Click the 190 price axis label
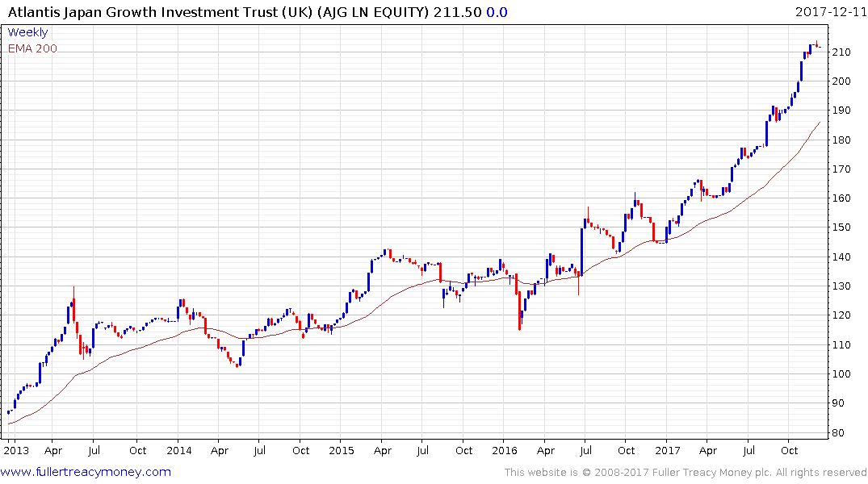The width and height of the screenshot is (868, 484). [841, 111]
